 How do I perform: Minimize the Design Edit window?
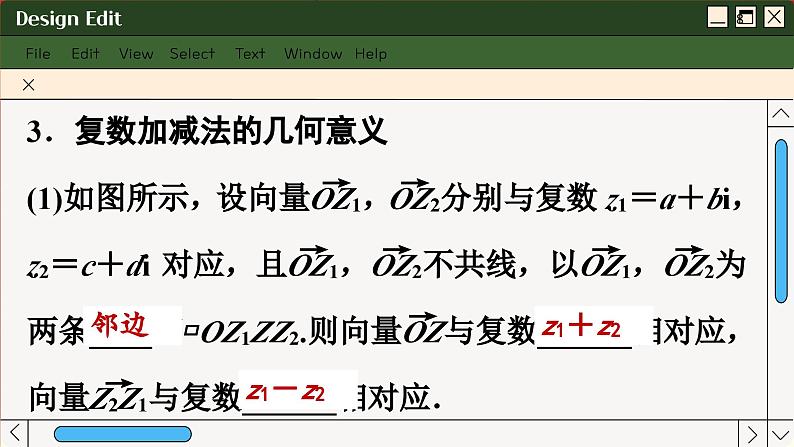point(717,17)
